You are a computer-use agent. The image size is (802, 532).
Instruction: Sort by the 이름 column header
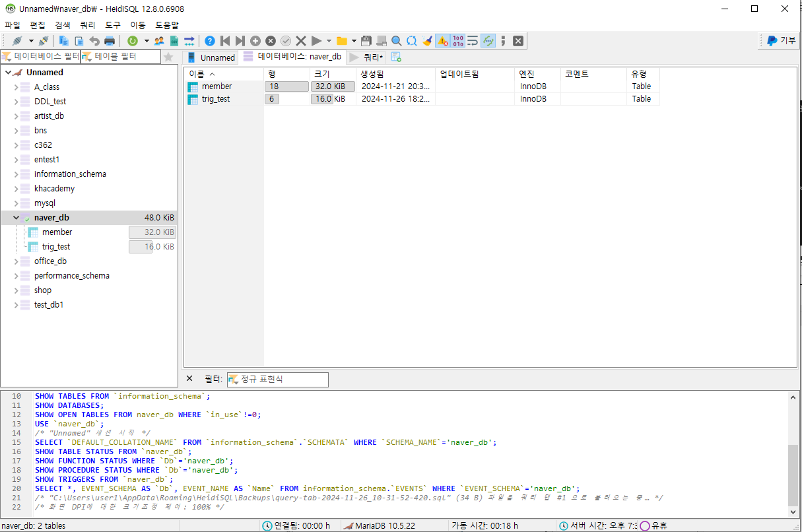tap(224, 74)
